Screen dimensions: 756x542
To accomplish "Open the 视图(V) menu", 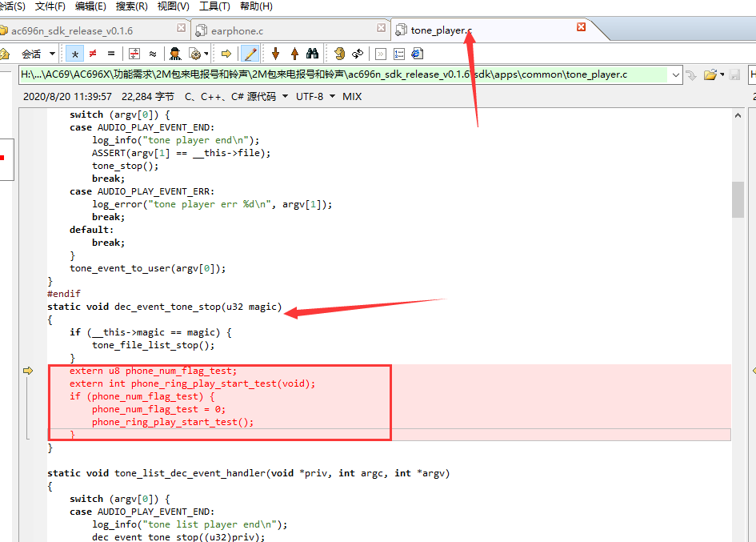I will (173, 6).
